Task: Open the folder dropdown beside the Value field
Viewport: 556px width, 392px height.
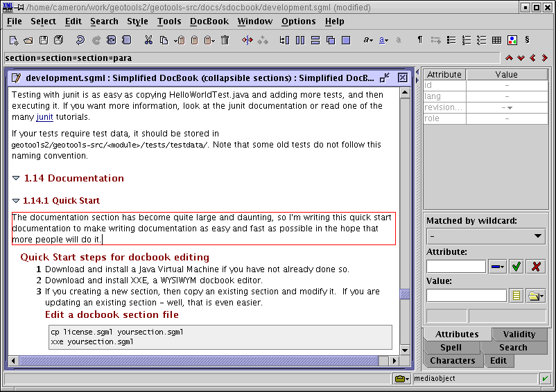Action: point(535,296)
